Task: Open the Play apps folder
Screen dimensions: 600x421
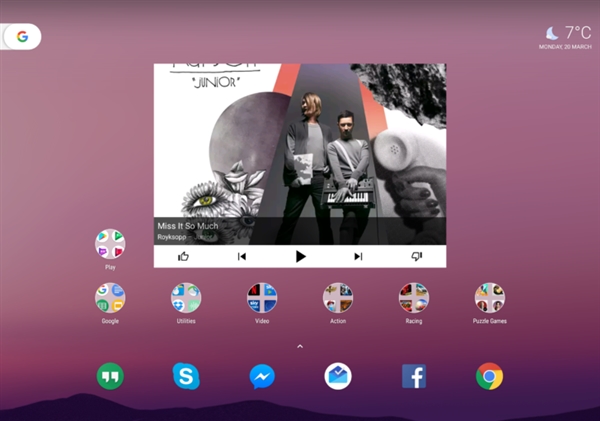Action: click(x=110, y=244)
